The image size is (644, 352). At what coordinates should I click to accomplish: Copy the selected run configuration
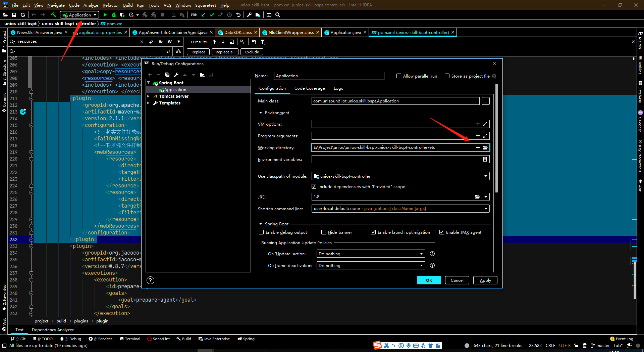pyautogui.click(x=167, y=75)
